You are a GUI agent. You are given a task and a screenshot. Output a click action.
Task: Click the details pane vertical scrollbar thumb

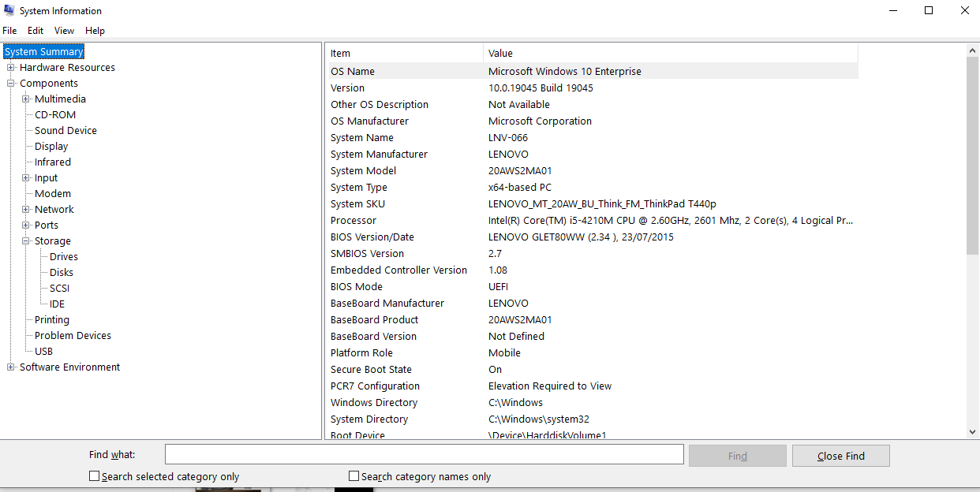972,155
